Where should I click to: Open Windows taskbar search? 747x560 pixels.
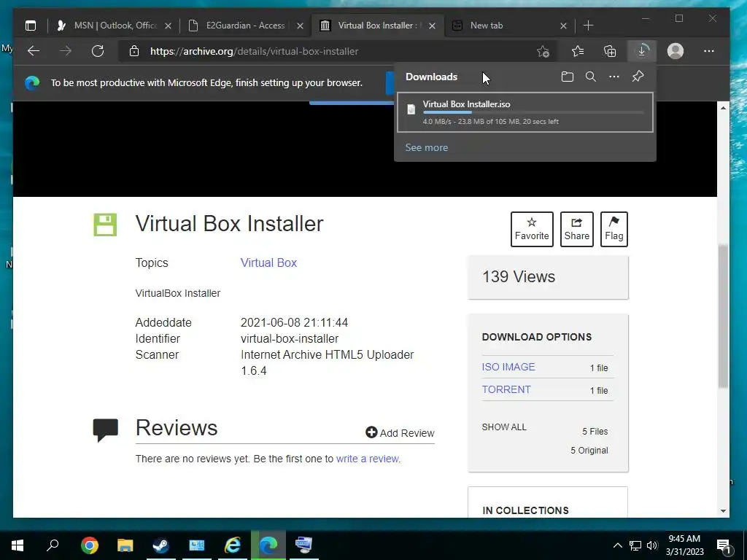click(x=53, y=545)
